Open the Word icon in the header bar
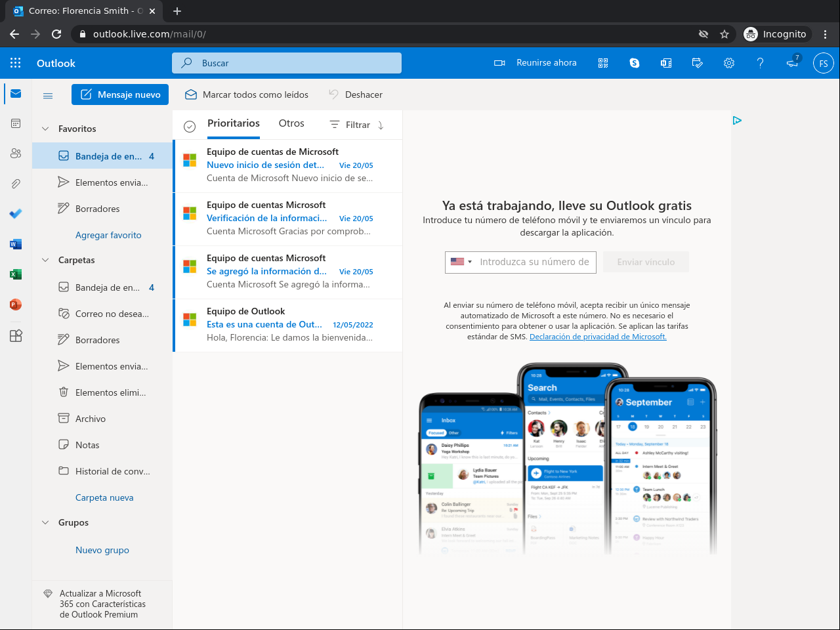Image resolution: width=840 pixels, height=630 pixels. [x=666, y=63]
